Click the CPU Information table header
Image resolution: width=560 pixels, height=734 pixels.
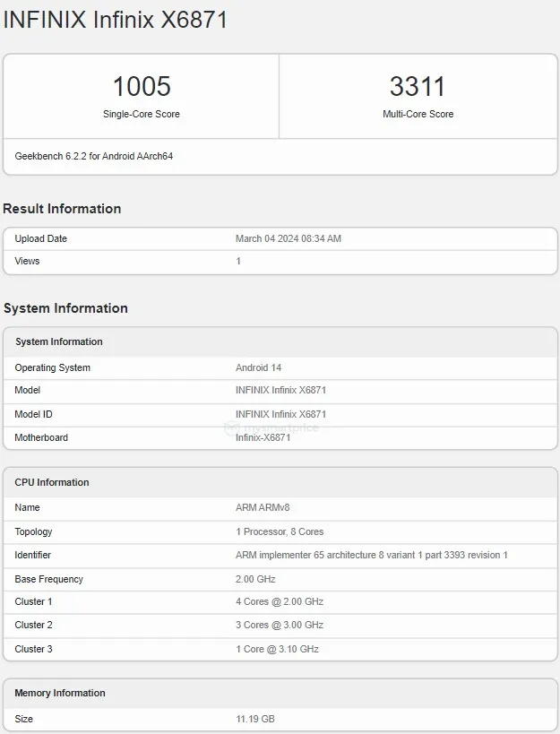pos(52,482)
